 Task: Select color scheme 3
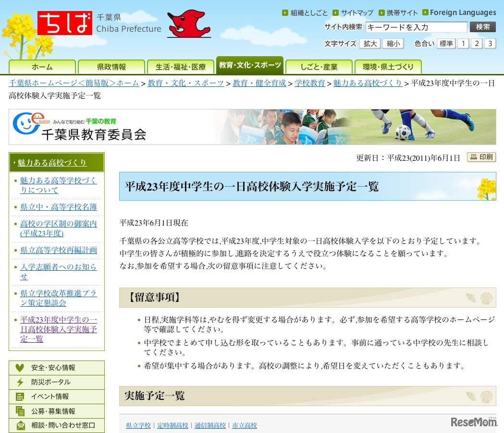pos(490,44)
